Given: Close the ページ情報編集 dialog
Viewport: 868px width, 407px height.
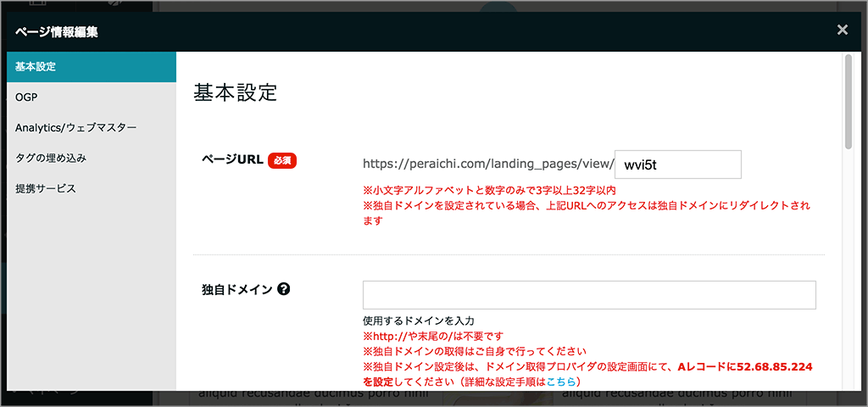Looking at the screenshot, I should point(843,30).
